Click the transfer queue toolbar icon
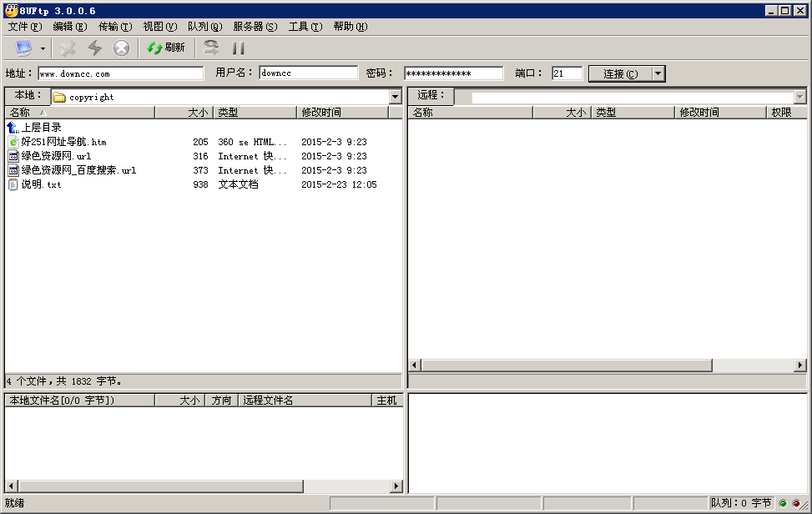 pos(213,48)
